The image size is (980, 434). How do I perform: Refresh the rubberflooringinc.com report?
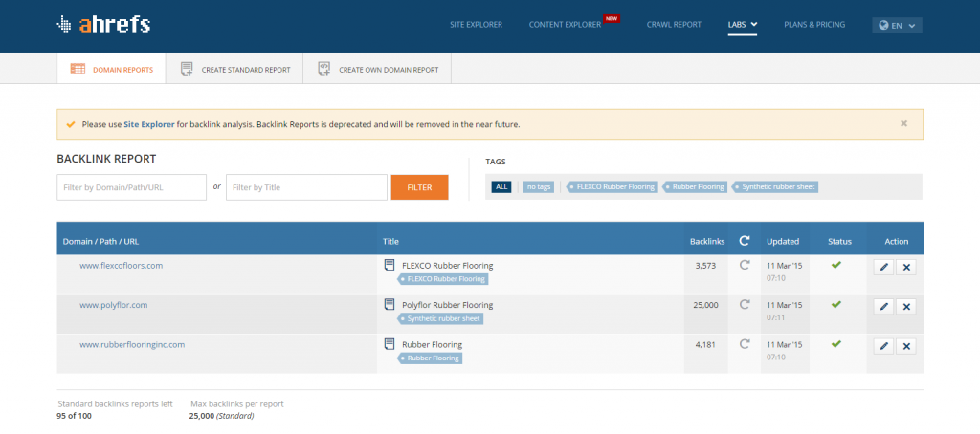745,343
